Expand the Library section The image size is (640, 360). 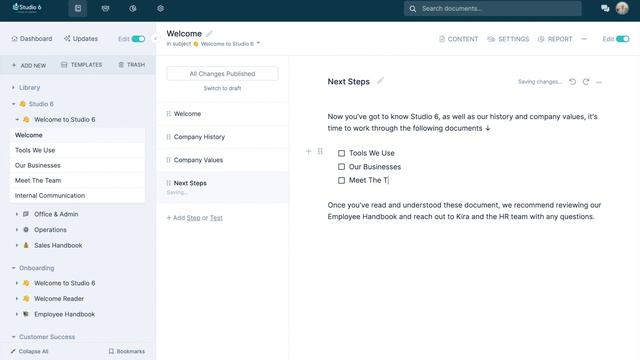click(13, 87)
